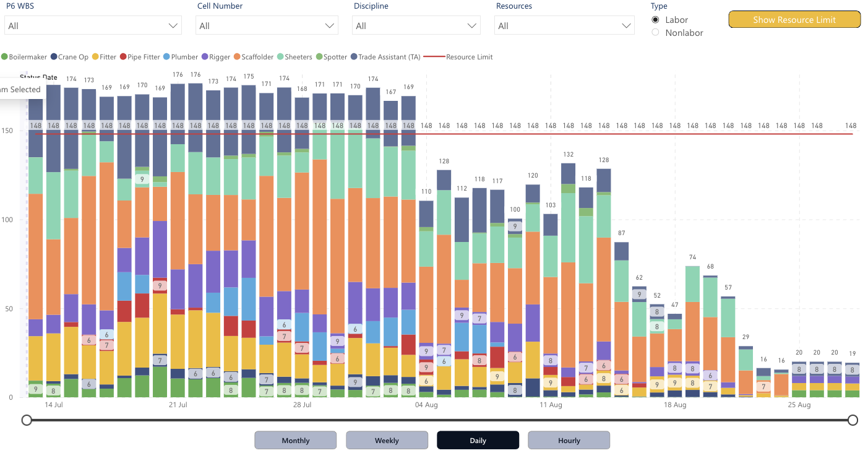Click the Rigger legend marker
The image size is (868, 453).
pos(205,57)
